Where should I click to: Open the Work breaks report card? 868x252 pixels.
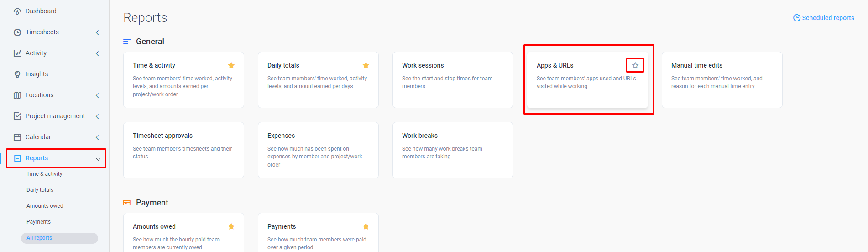(x=453, y=150)
